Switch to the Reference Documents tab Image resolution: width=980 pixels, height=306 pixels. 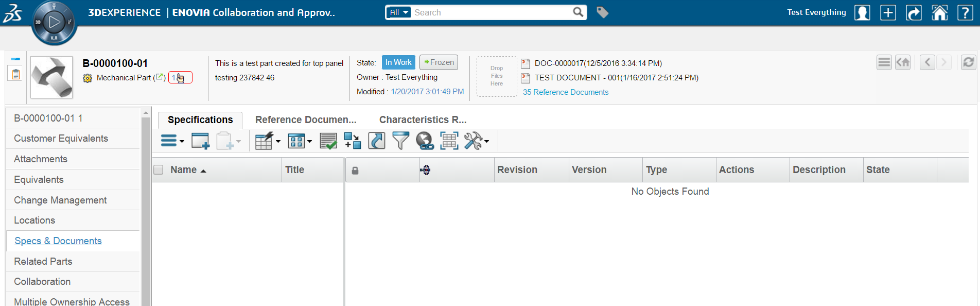[x=306, y=120]
